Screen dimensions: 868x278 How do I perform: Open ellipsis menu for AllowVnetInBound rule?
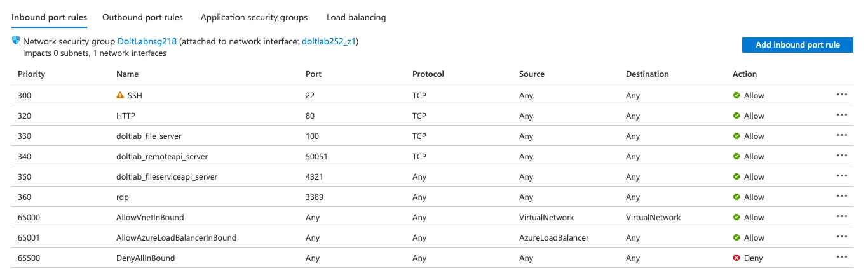[842, 216]
